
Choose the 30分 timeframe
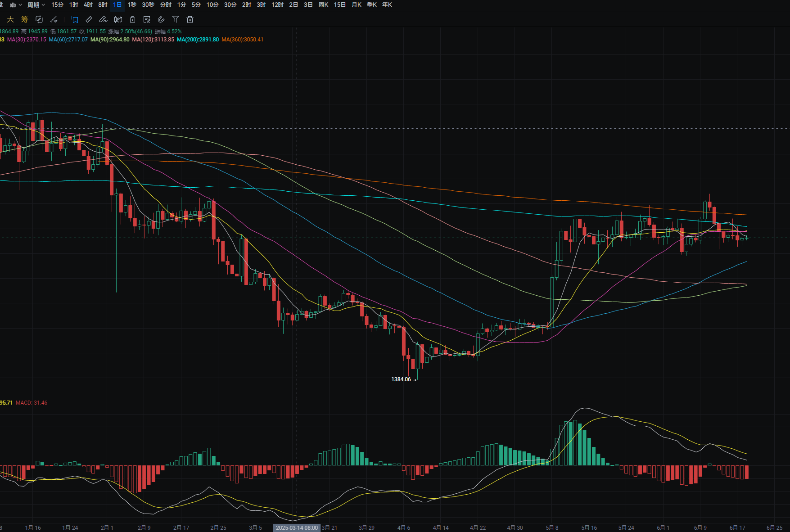(x=230, y=5)
